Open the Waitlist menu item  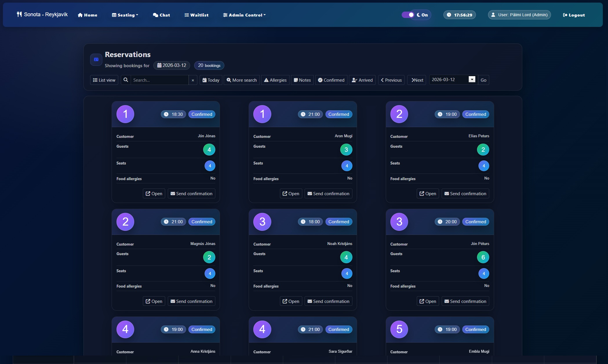click(196, 15)
